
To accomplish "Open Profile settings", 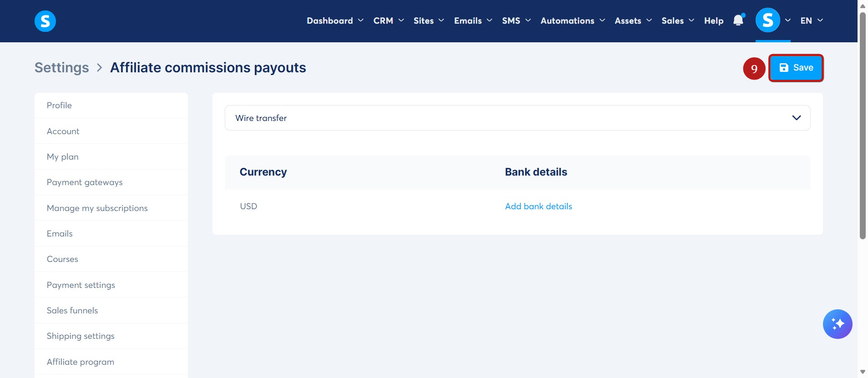I will tap(111, 105).
